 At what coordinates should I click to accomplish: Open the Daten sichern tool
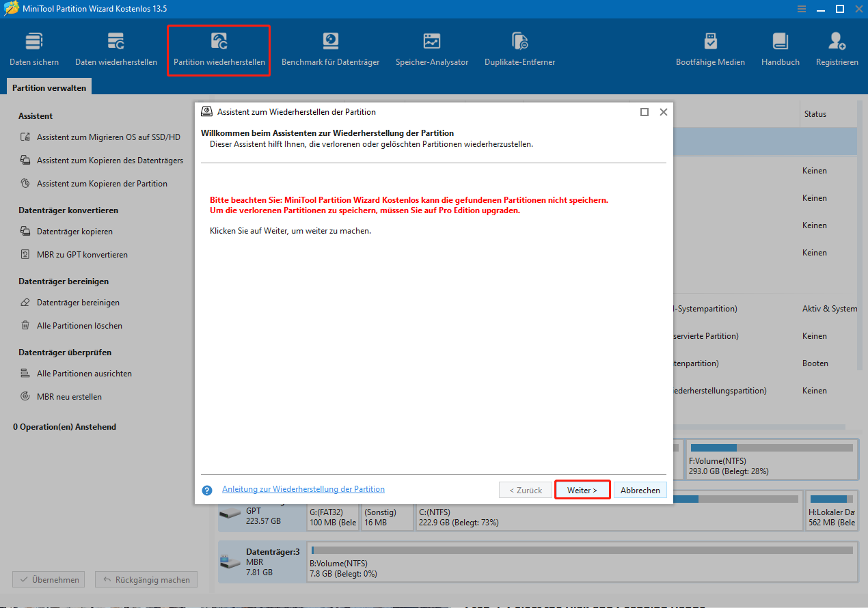pos(33,46)
